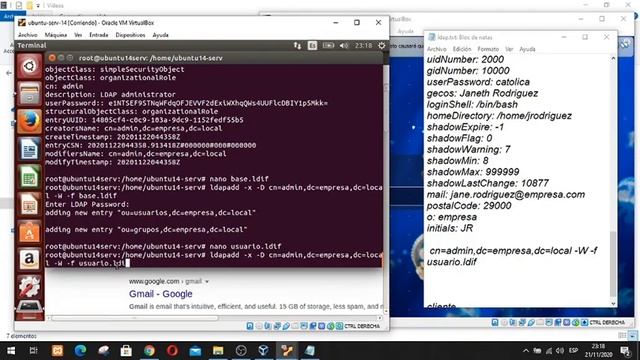The width and height of the screenshot is (640, 360).
Task: Open LibreOffice Impress from the launcher
Action: coord(29,204)
